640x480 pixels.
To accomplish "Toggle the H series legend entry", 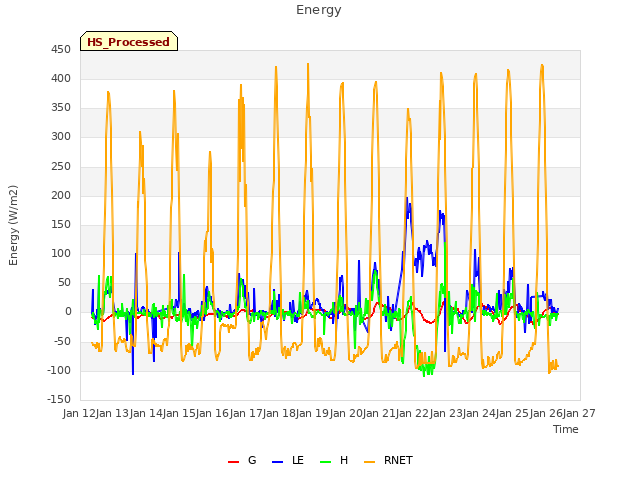I will click(334, 460).
